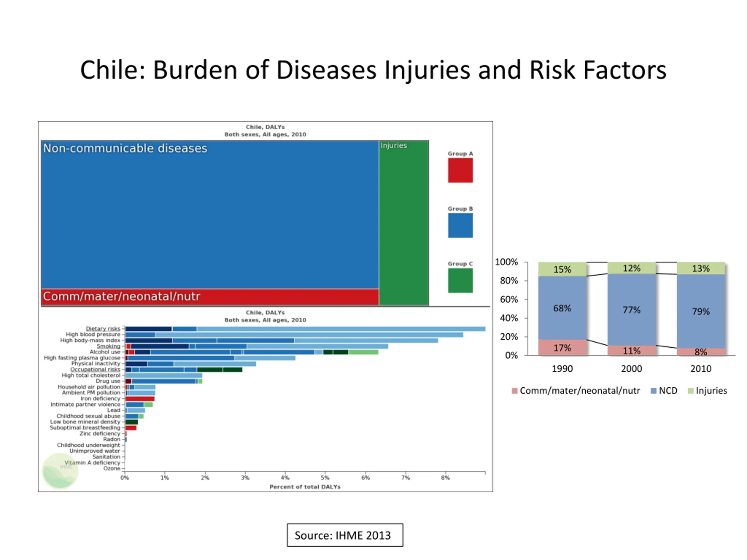The width and height of the screenshot is (747, 560).
Task: Click the 'High body-mass index' label
Action: (90, 340)
